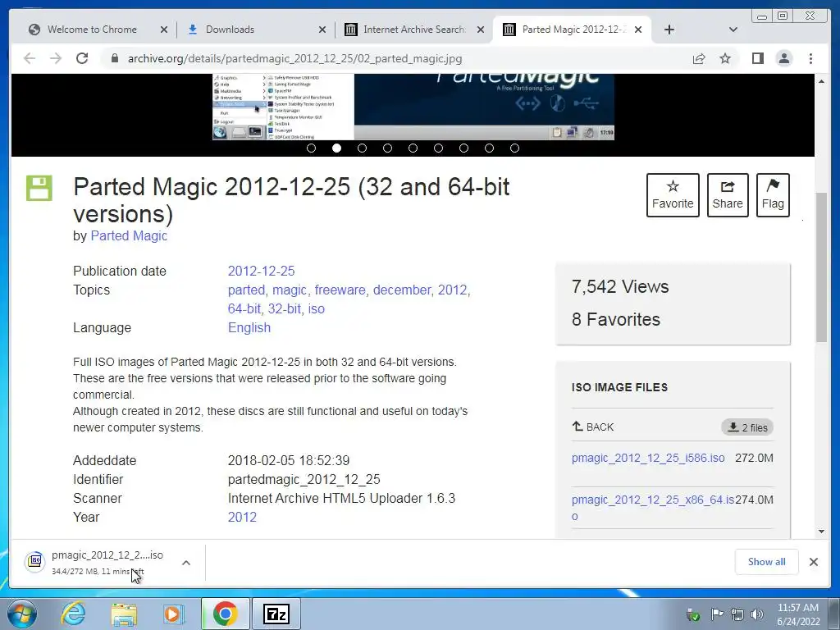Flag this archive item

773,195
